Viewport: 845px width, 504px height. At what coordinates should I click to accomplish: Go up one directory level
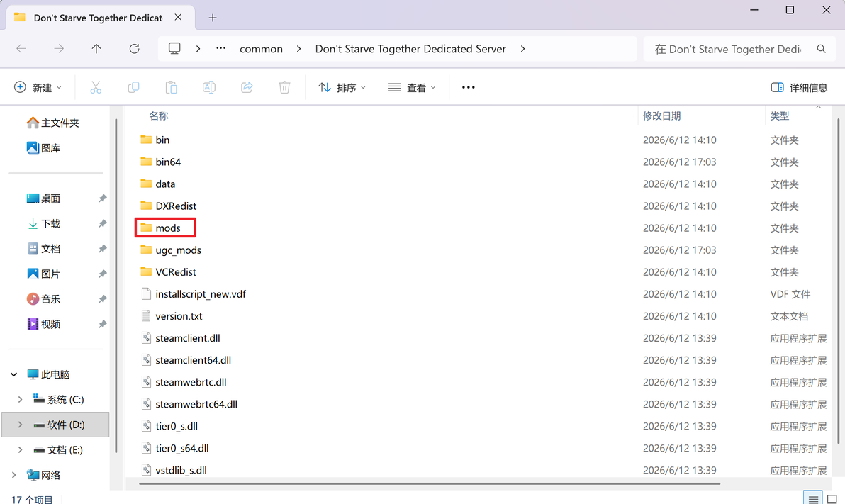coord(96,49)
